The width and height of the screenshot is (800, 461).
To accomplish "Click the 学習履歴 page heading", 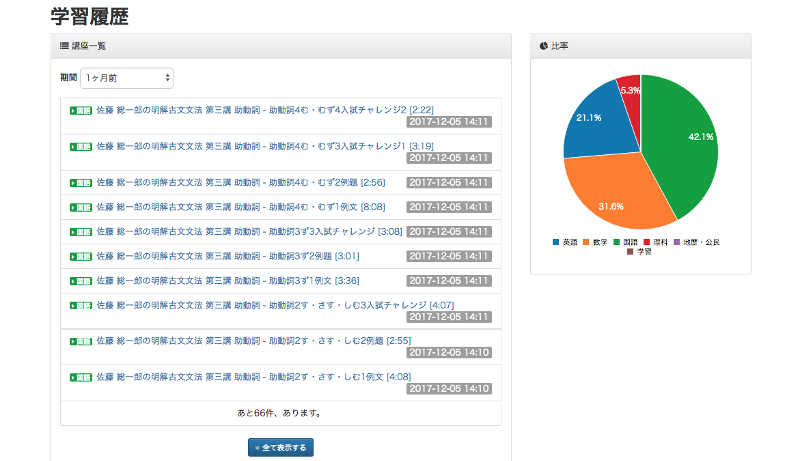I will [89, 16].
